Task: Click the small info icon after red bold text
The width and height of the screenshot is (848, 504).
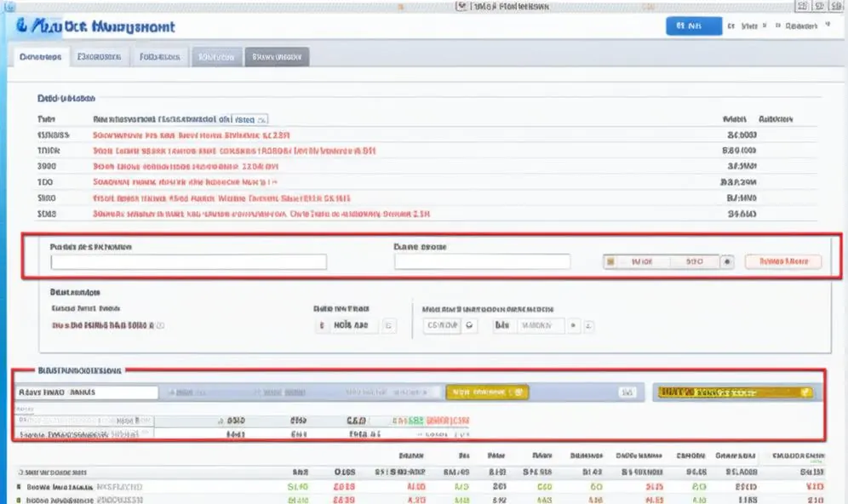Action: click(160, 325)
